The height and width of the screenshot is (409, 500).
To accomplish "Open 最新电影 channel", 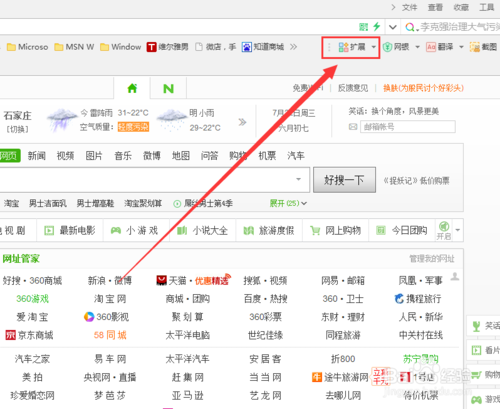I will (x=70, y=230).
